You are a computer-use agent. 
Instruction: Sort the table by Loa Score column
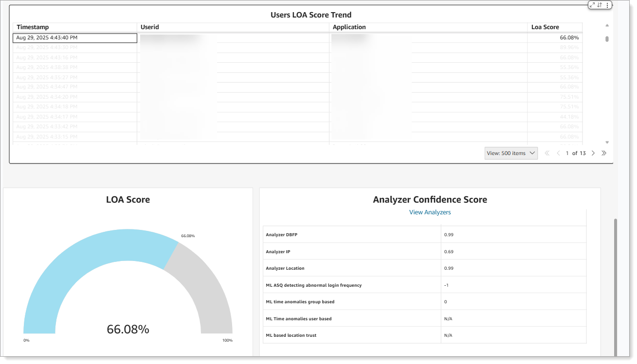click(546, 27)
